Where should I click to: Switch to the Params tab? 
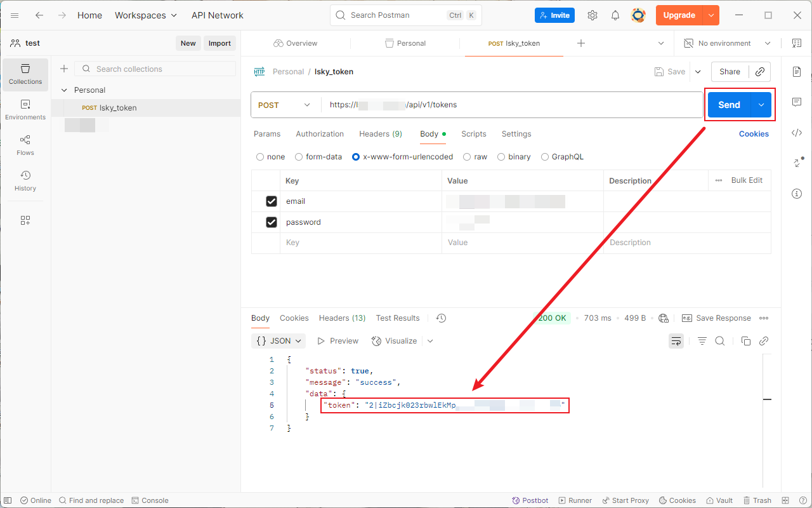tap(267, 134)
